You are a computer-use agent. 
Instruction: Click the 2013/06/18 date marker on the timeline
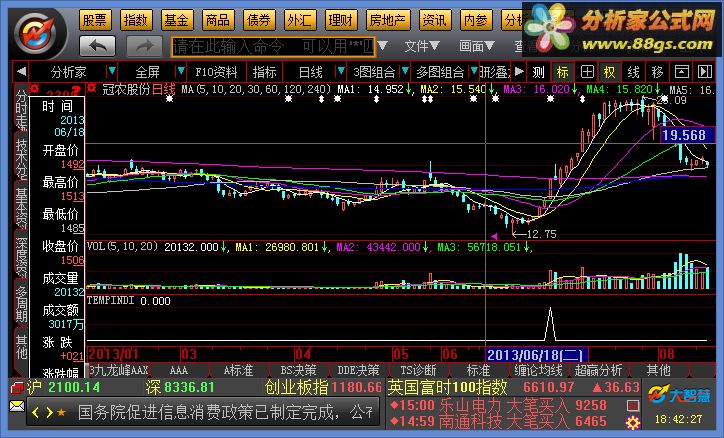tap(536, 355)
